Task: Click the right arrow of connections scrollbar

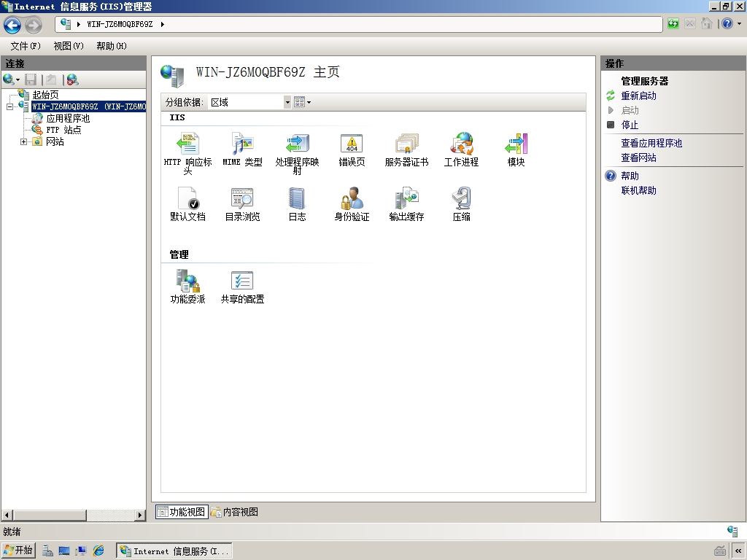Action: 140,515
